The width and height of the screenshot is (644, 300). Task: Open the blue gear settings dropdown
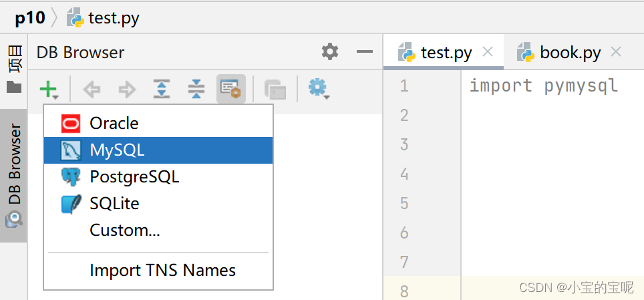click(x=319, y=89)
